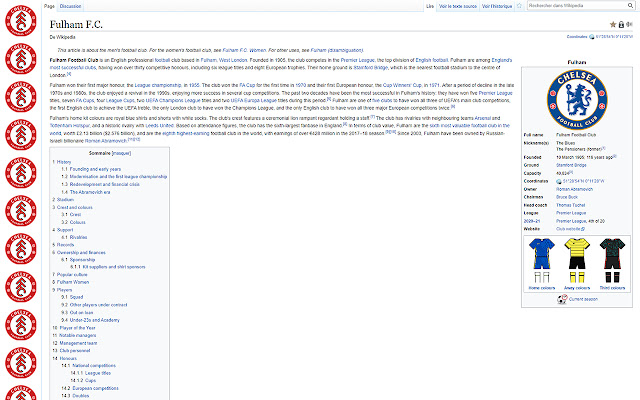Click the globe icon beside top Coordinates
The image size is (640, 400).
tap(592, 37)
